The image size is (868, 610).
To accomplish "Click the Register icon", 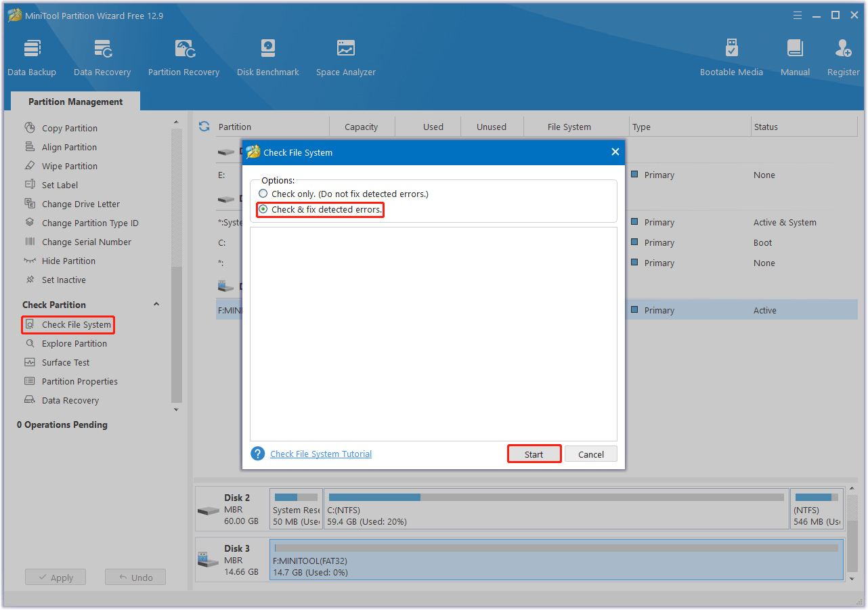I will click(843, 57).
